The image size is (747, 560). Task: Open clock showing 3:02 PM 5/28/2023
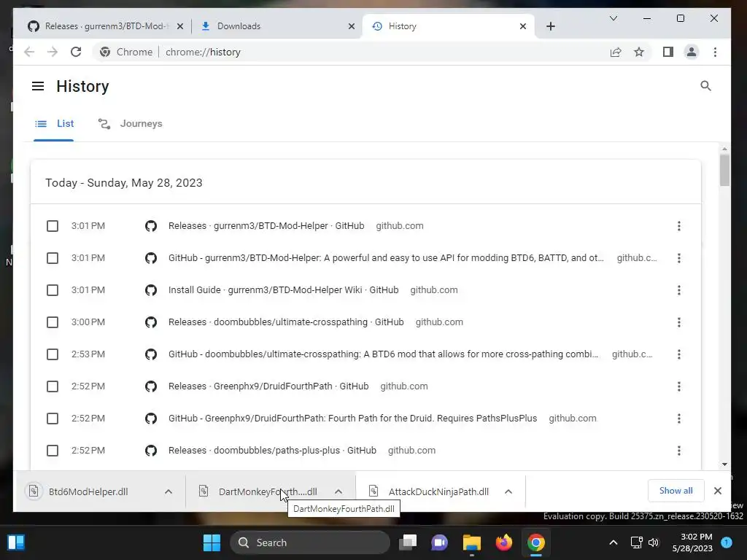tap(693, 542)
